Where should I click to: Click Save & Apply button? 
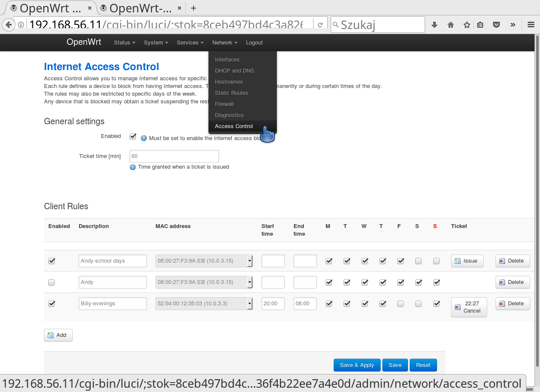pos(357,365)
